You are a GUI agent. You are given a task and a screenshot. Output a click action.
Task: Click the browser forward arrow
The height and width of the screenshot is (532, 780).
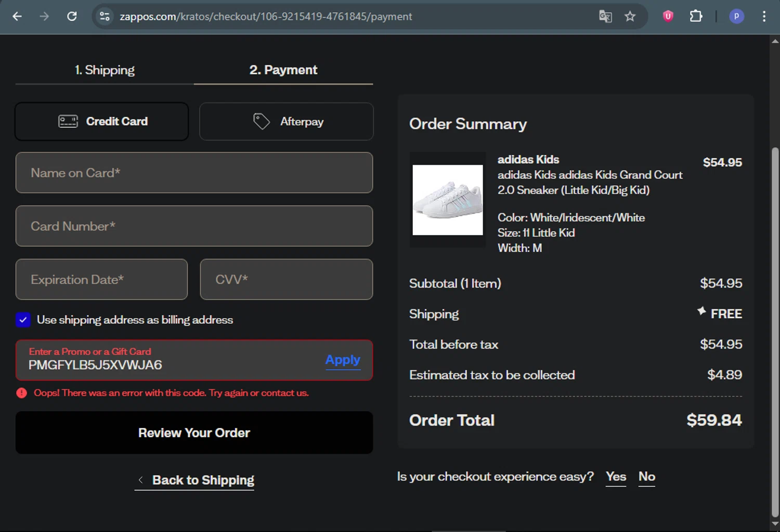44,16
